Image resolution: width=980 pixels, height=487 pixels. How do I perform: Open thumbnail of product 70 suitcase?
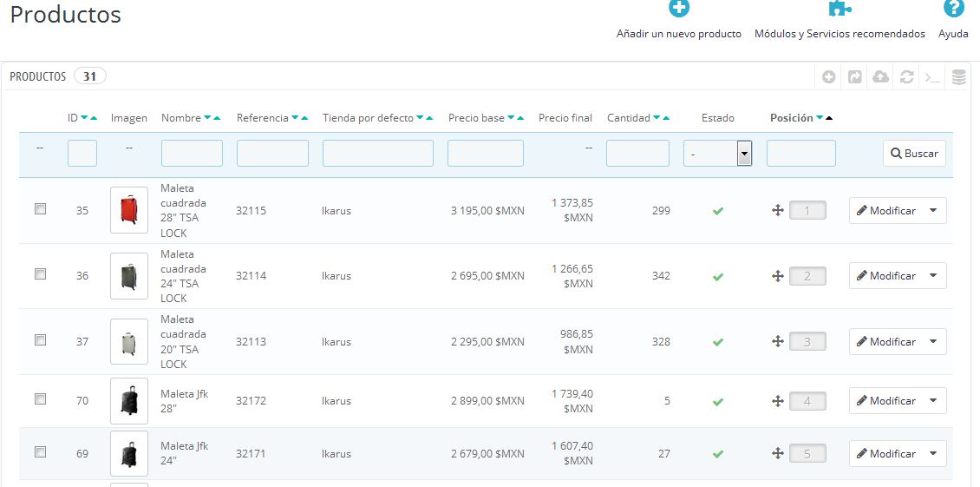(128, 400)
